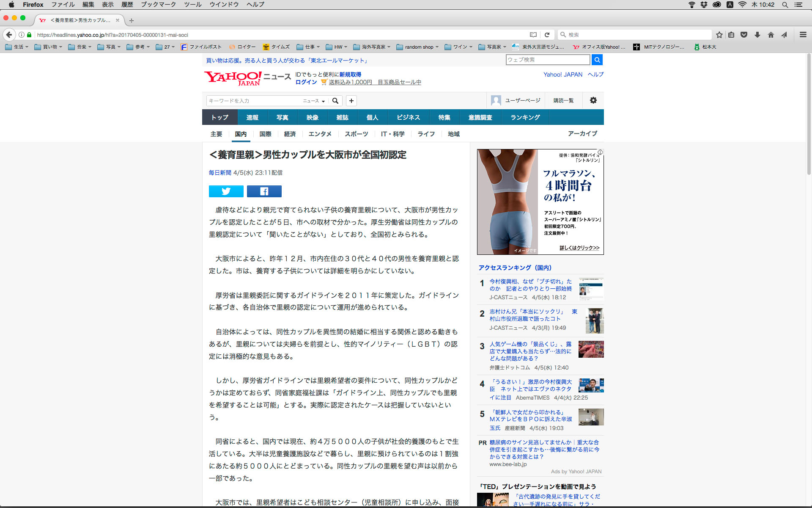
Task: Share article via Twitter icon button
Action: coord(226,191)
